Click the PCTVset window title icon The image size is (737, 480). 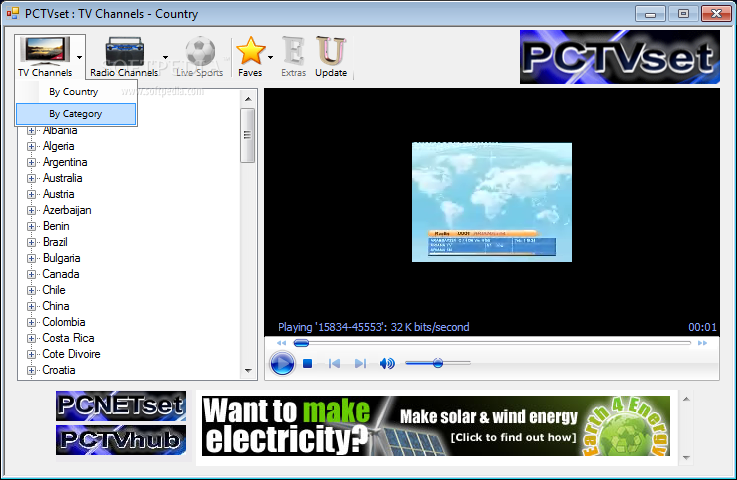point(13,14)
